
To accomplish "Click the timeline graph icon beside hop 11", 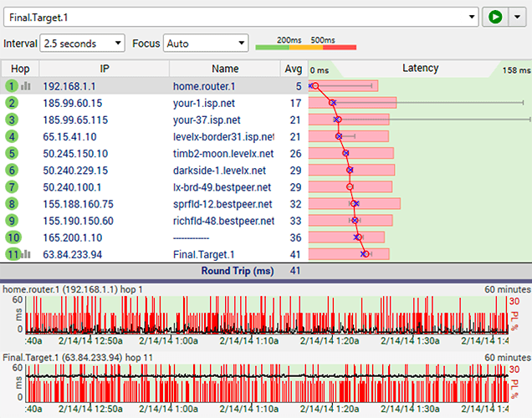I will (x=27, y=254).
